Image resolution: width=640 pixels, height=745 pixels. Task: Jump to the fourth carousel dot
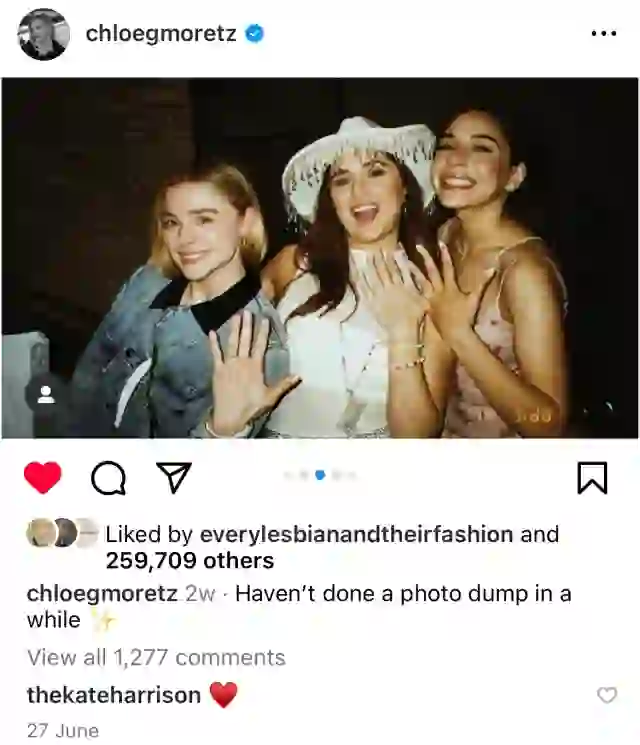pyautogui.click(x=336, y=475)
